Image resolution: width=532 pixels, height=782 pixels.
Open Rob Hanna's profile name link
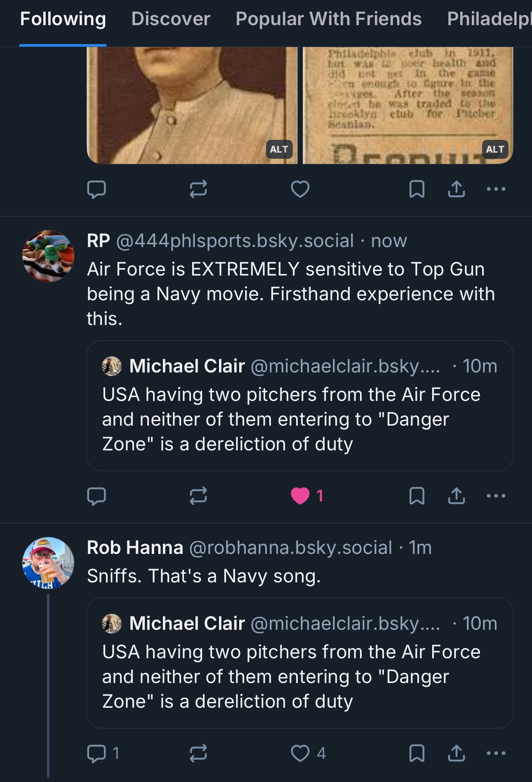tap(135, 548)
